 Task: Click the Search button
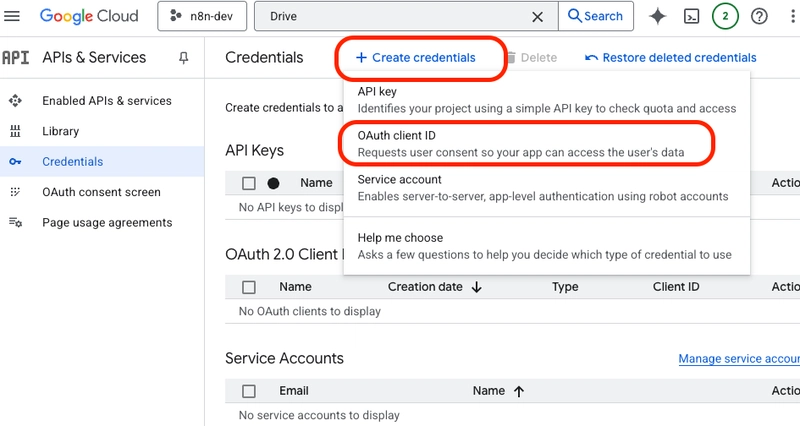[x=596, y=16]
